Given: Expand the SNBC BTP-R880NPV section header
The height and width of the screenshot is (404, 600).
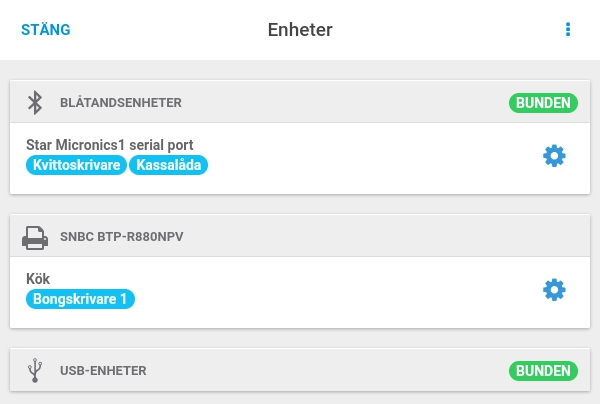Looking at the screenshot, I should tap(300, 236).
